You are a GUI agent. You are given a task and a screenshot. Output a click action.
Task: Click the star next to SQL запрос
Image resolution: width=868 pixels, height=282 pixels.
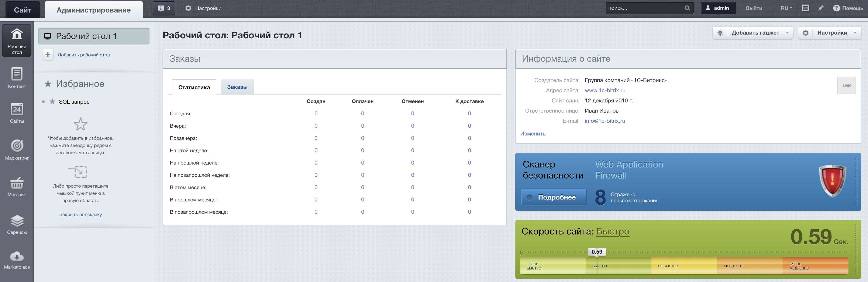pos(52,102)
